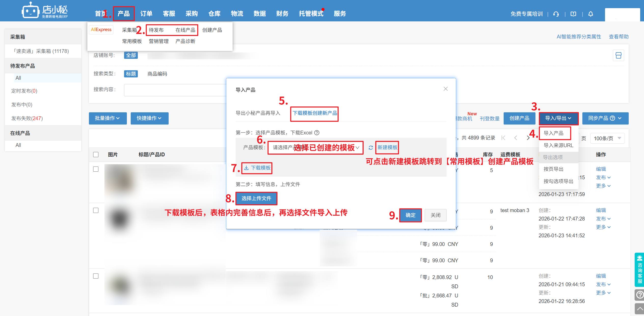Click the scroll-to-top arrow icon

point(639,309)
